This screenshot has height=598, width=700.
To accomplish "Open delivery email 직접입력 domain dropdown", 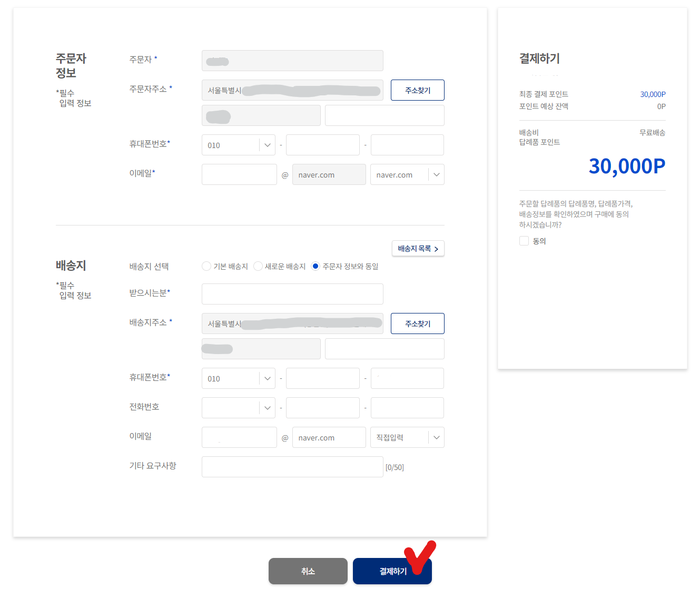I will [407, 437].
